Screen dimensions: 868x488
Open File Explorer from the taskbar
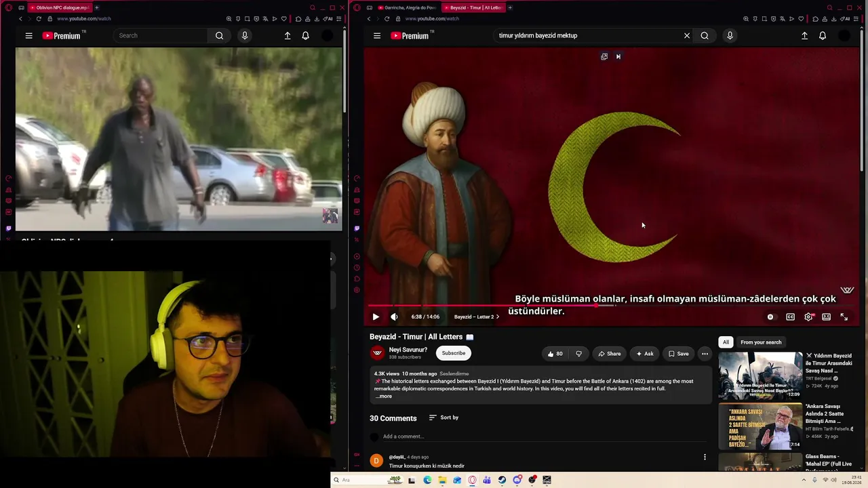pos(442,480)
